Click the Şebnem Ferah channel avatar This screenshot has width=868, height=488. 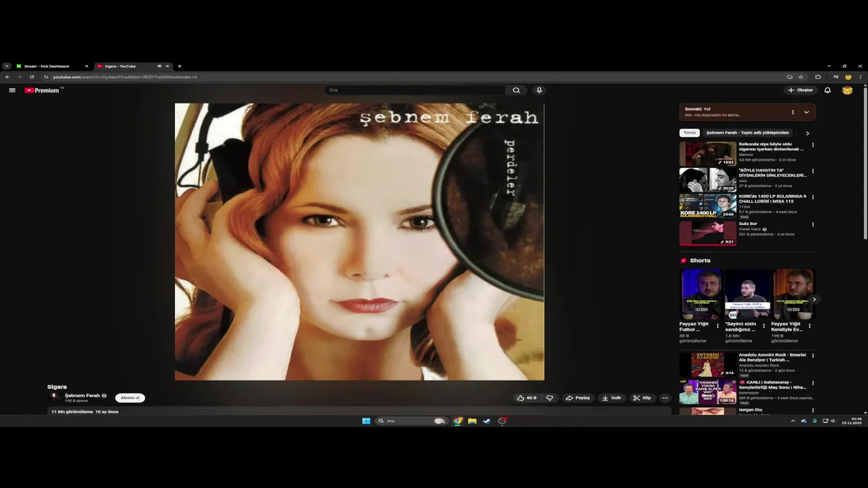[55, 397]
